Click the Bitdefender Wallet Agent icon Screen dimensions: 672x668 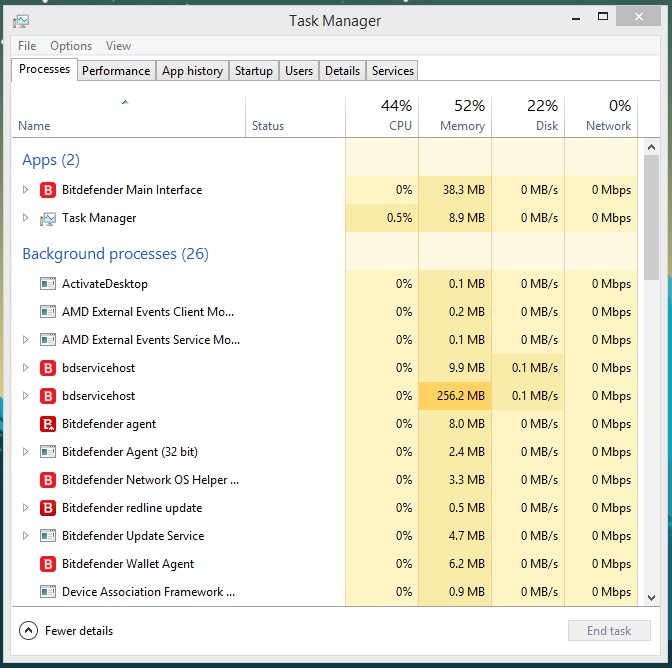click(x=48, y=564)
